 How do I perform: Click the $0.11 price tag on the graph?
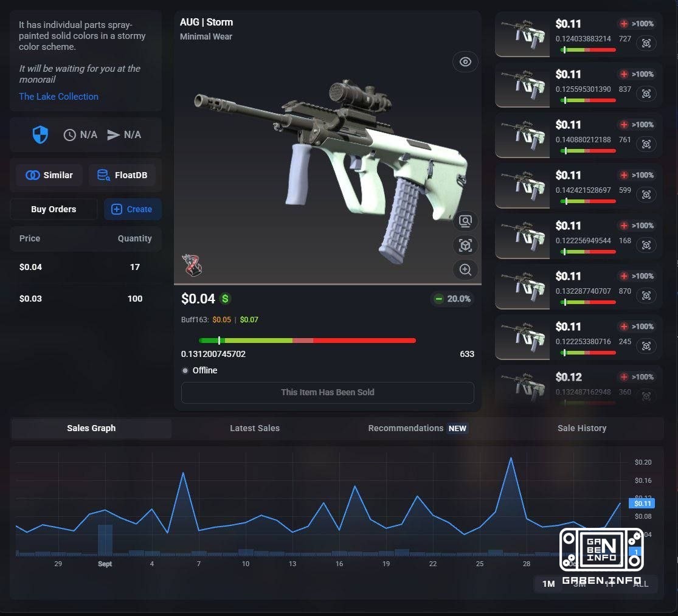[642, 503]
